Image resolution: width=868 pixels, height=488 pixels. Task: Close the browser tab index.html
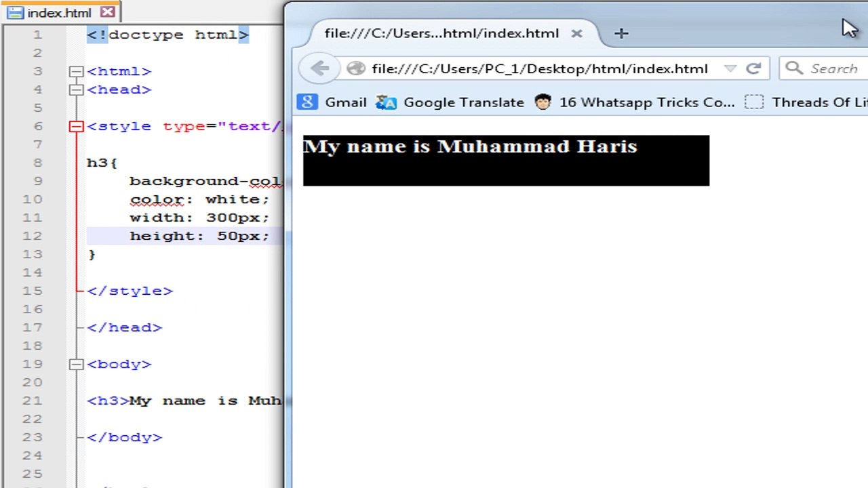click(x=576, y=33)
